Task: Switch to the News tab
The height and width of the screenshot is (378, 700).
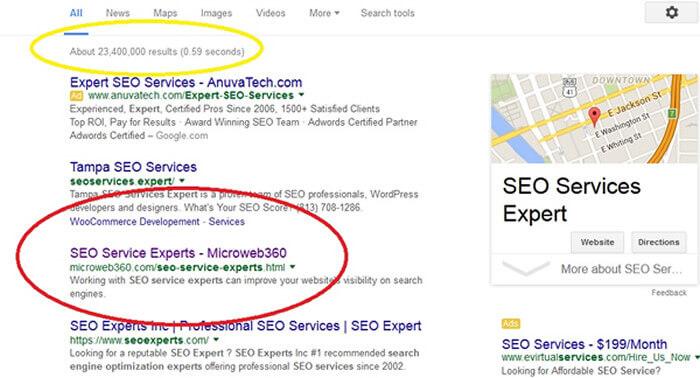Action: pyautogui.click(x=117, y=13)
